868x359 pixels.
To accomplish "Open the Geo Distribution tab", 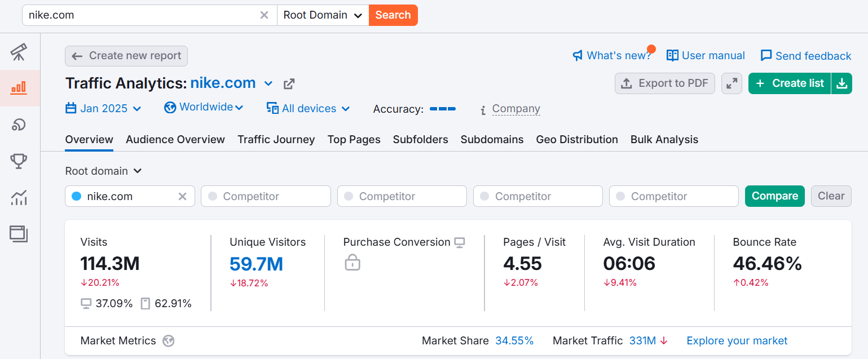I will click(x=577, y=139).
